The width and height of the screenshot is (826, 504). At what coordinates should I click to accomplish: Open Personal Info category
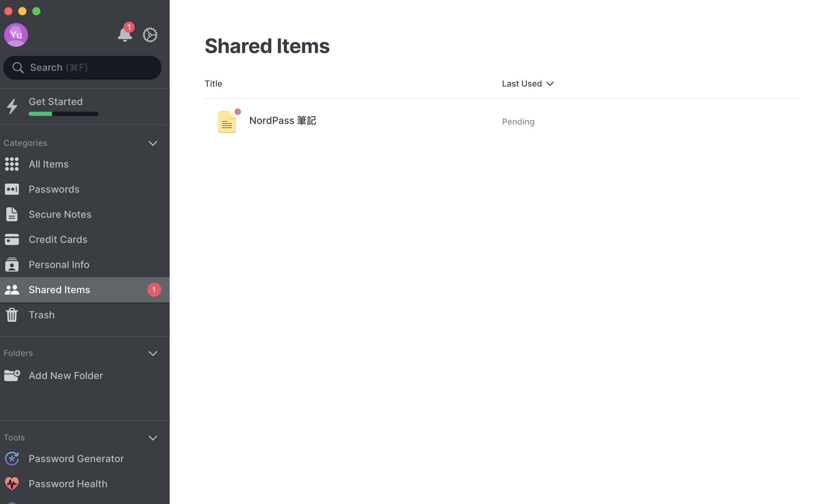coord(84,265)
